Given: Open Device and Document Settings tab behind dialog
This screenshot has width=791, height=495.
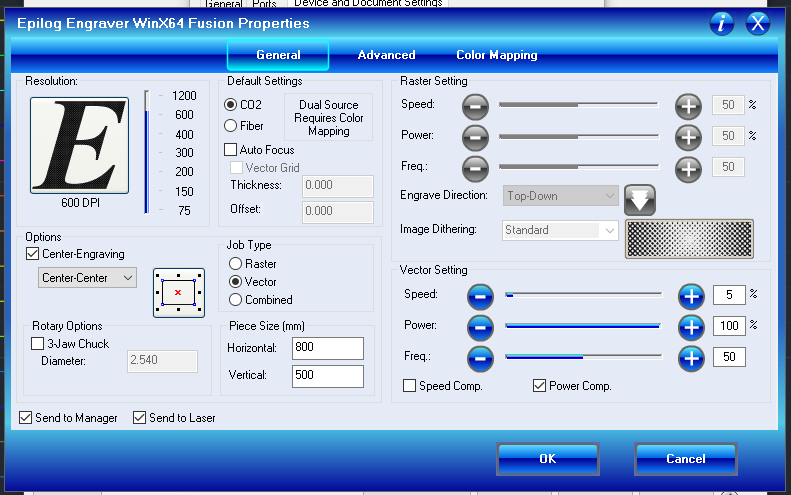Looking at the screenshot, I should click(368, 3).
